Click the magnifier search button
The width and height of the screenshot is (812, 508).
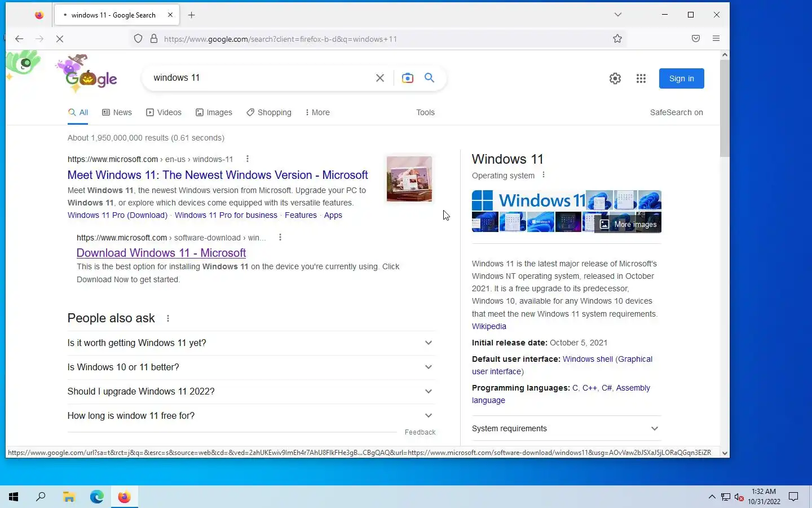(430, 78)
